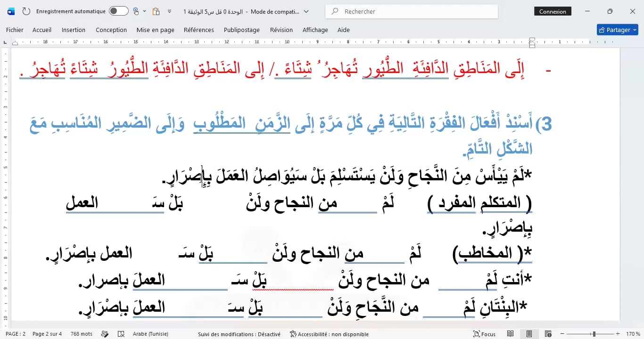This screenshot has width=644, height=339.
Task: Select the Web Layout view icon
Action: click(548, 334)
